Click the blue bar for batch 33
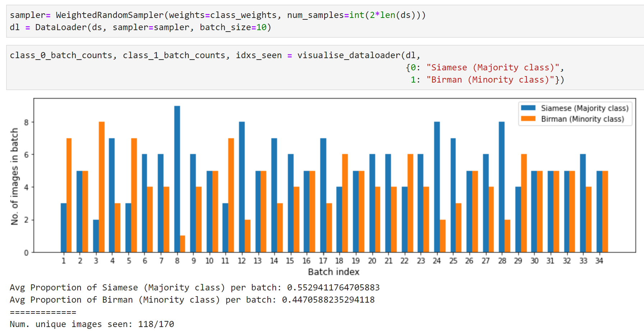This screenshot has width=644, height=331. 583,204
